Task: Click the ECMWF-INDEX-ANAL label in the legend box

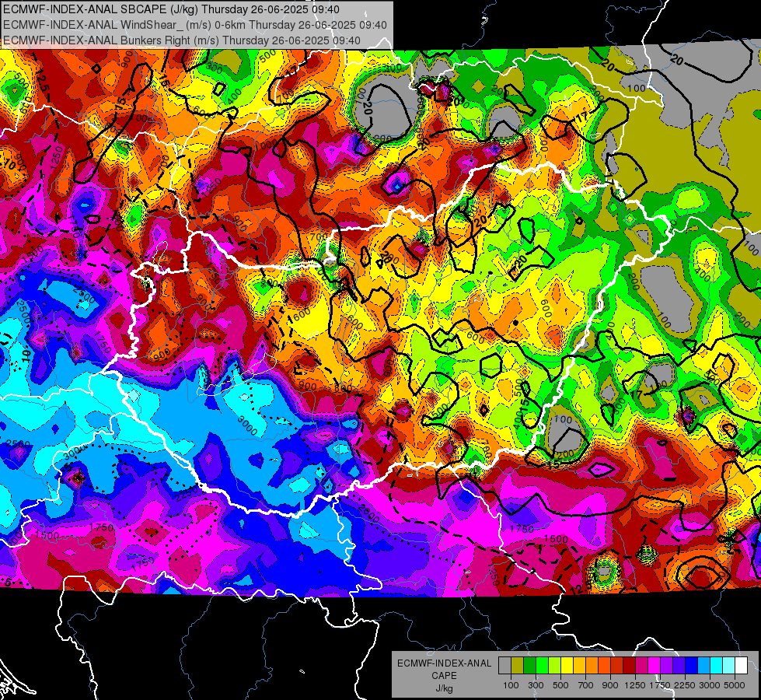Action: click(x=444, y=663)
